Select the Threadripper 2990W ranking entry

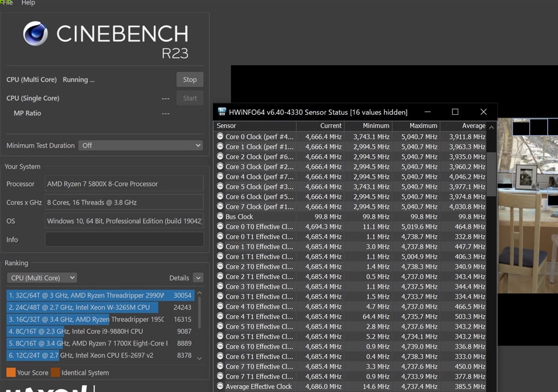100,295
